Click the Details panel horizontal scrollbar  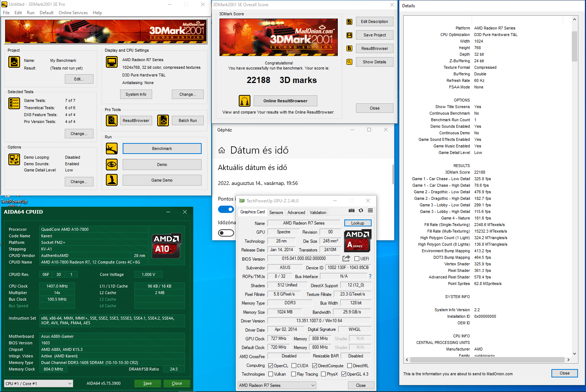487,360
